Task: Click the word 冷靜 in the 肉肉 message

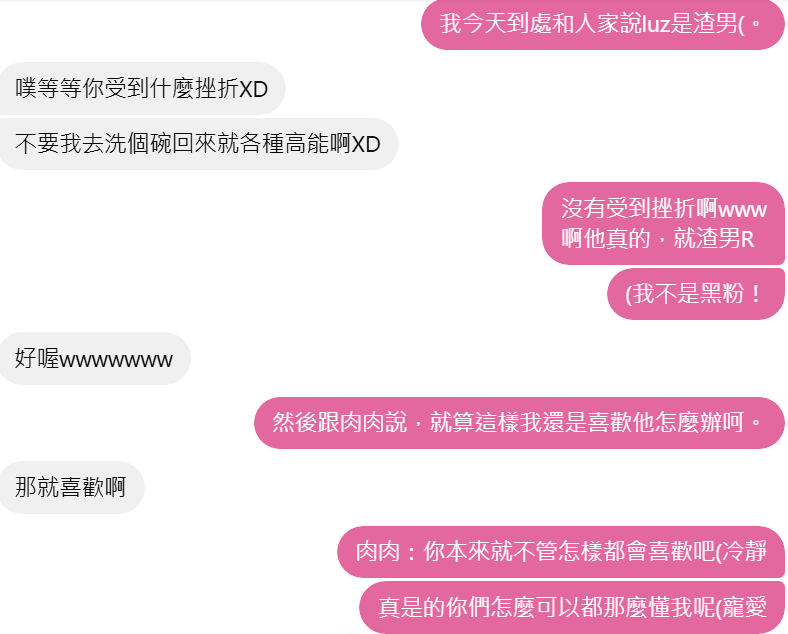Action: pos(744,552)
